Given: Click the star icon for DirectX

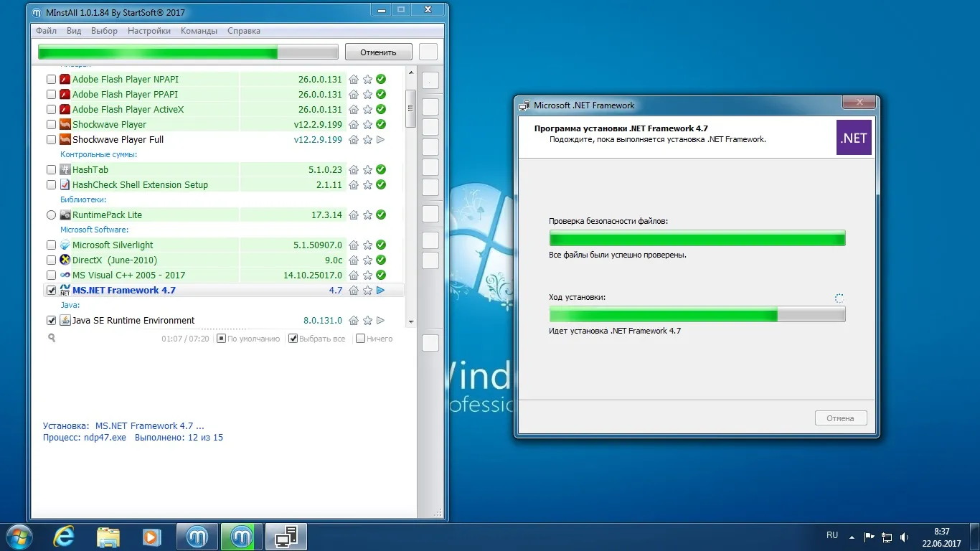Looking at the screenshot, I should (x=367, y=260).
